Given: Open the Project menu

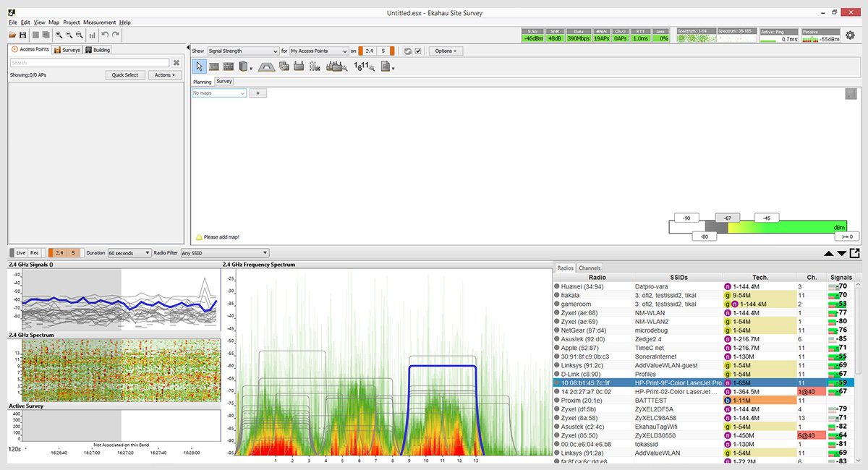Looking at the screenshot, I should [72, 22].
